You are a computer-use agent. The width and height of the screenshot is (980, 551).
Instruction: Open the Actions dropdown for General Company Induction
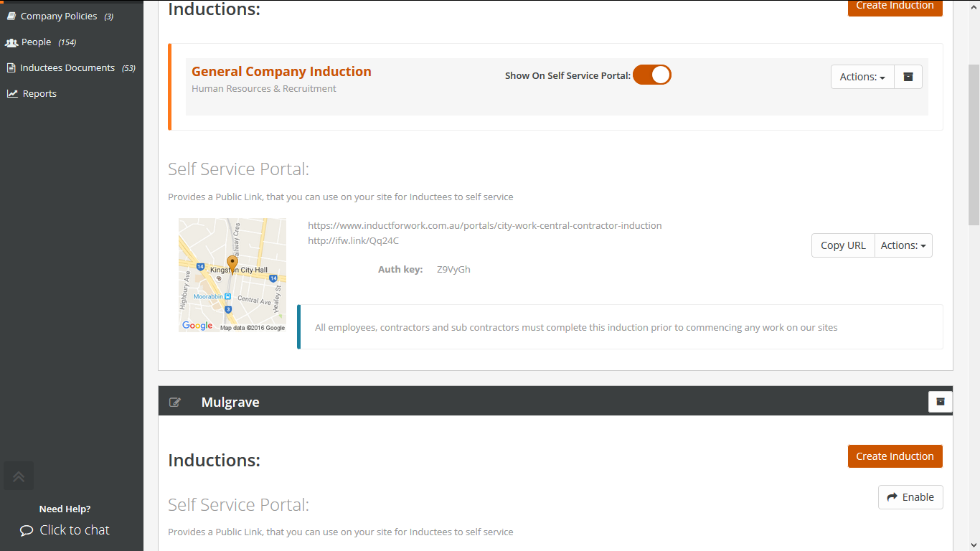pos(862,77)
